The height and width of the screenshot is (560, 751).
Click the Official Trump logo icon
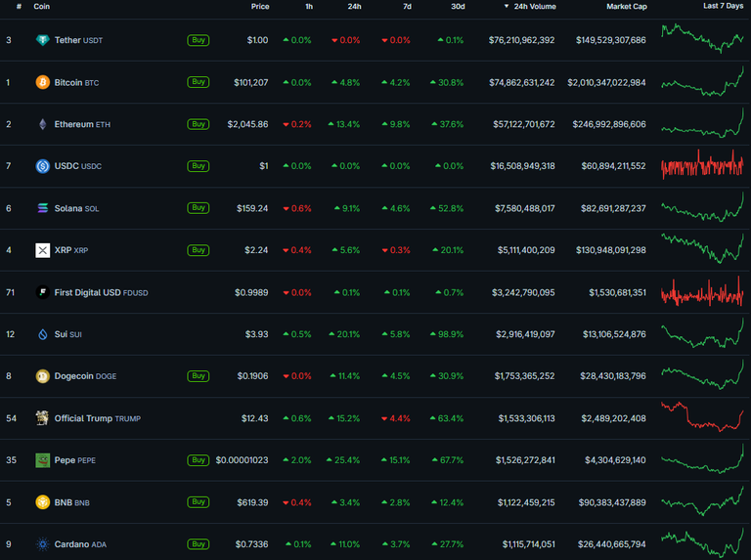coord(43,418)
